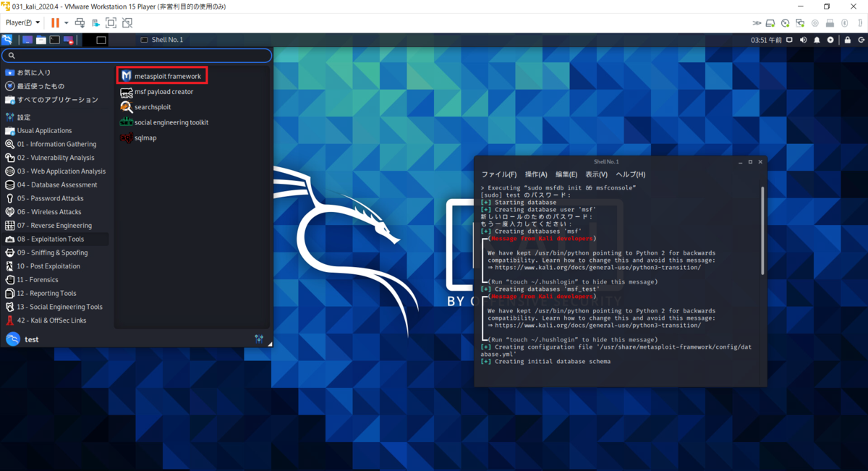Open 13 - Social Engineering Tools category
This screenshot has height=471, width=868.
(x=56, y=307)
